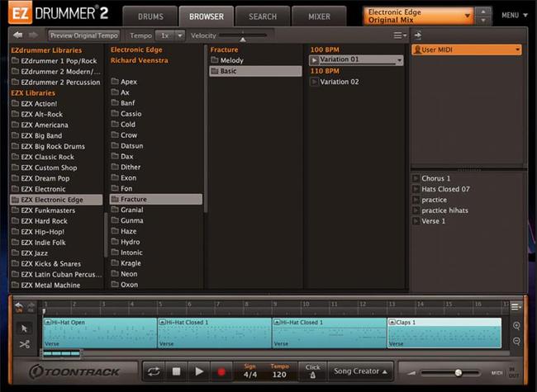Play the Chorus 1 user MIDI preview icon
This screenshot has height=392, width=537.
[416, 178]
